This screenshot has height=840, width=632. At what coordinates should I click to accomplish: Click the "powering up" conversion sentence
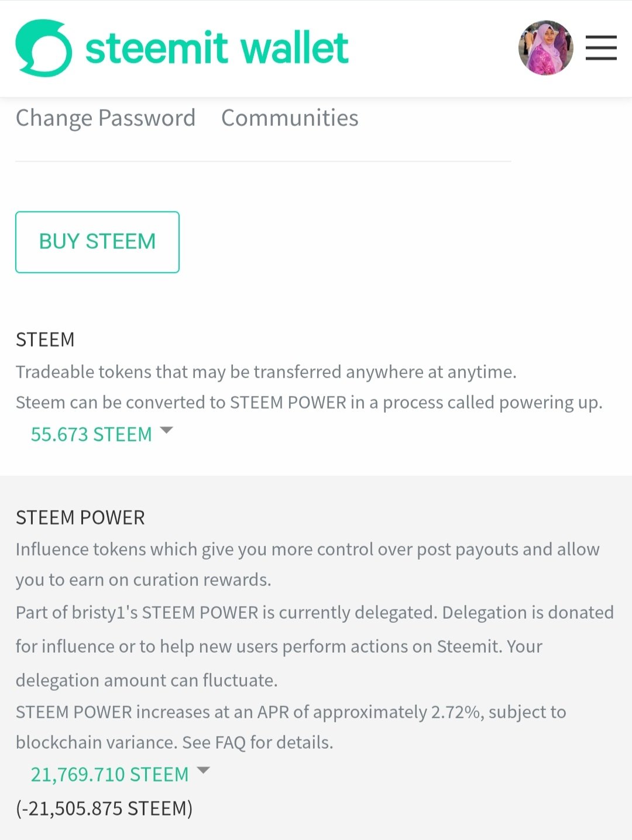(x=308, y=403)
